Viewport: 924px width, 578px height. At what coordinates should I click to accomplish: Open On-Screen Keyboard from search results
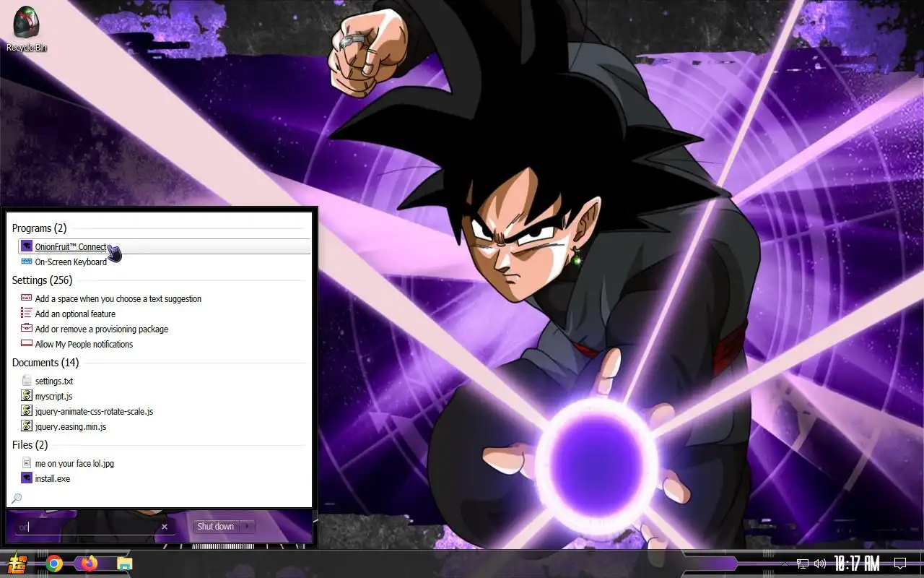[71, 262]
